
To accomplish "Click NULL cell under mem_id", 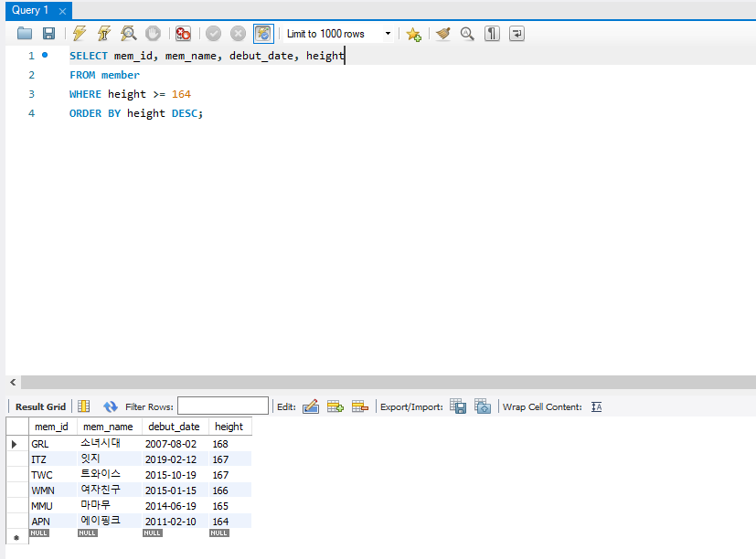I will tap(39, 533).
